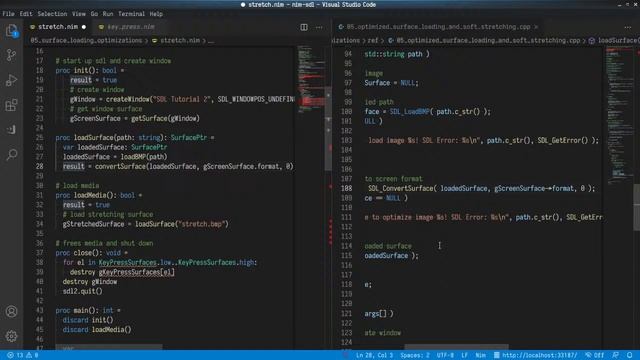Open the Extensions view
640x360 pixels.
click(x=11, y=105)
